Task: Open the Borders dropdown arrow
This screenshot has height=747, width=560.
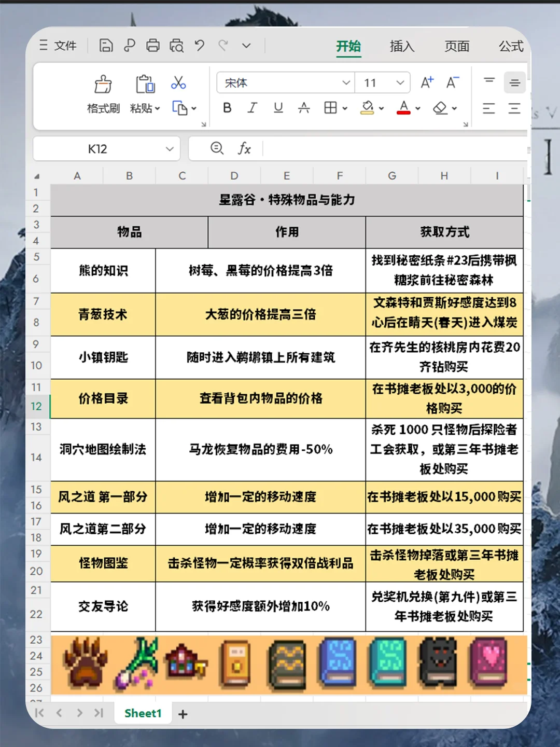Action: [345, 108]
